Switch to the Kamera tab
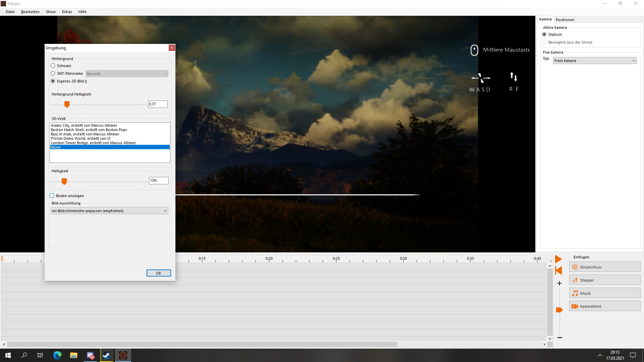This screenshot has width=644, height=362. (x=545, y=19)
